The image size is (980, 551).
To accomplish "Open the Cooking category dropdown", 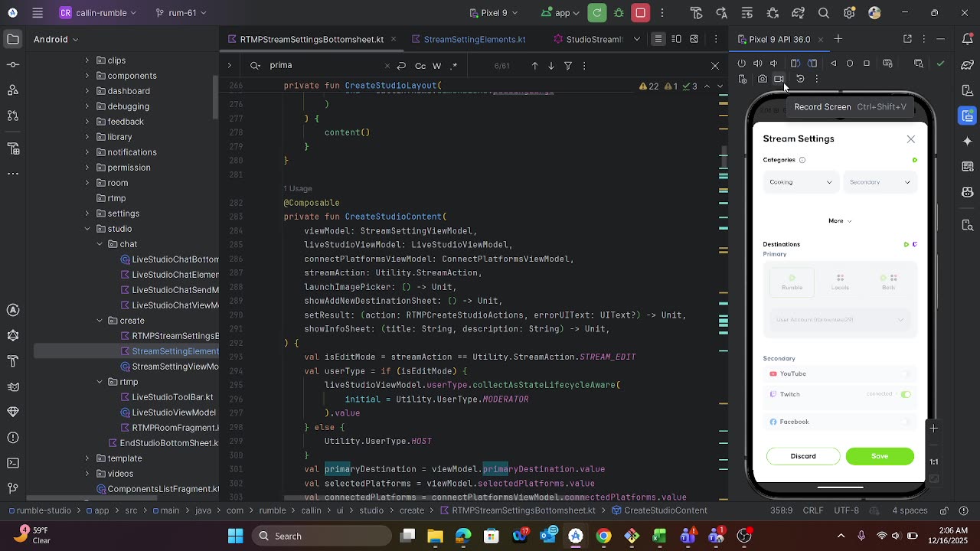I will [x=800, y=182].
